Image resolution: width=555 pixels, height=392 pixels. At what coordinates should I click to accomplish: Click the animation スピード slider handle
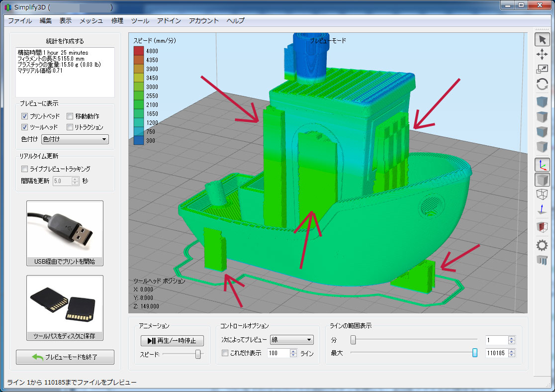[x=198, y=354]
